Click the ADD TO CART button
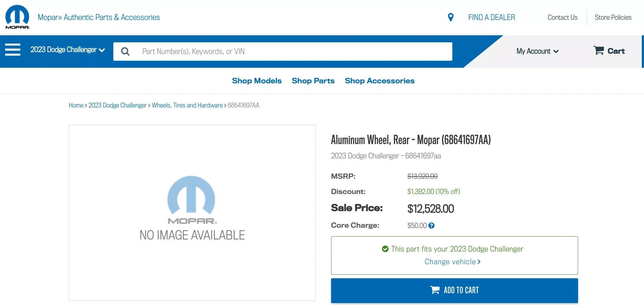644x305 pixels. coord(454,290)
